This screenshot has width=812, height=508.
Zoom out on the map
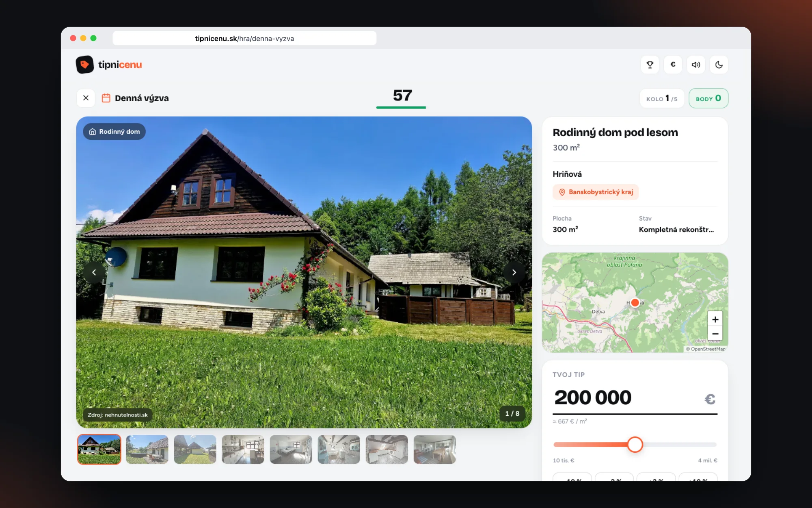(x=715, y=333)
